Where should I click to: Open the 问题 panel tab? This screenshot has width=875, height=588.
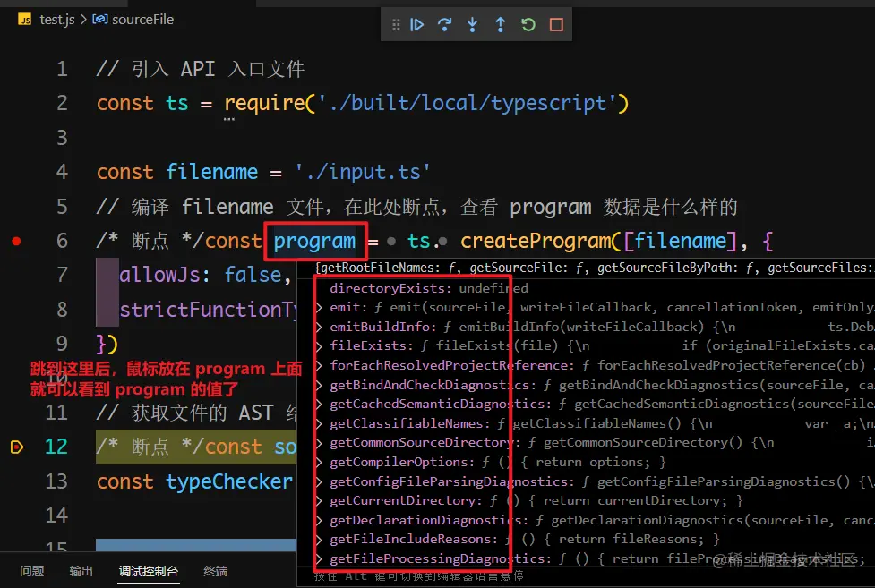click(x=32, y=571)
